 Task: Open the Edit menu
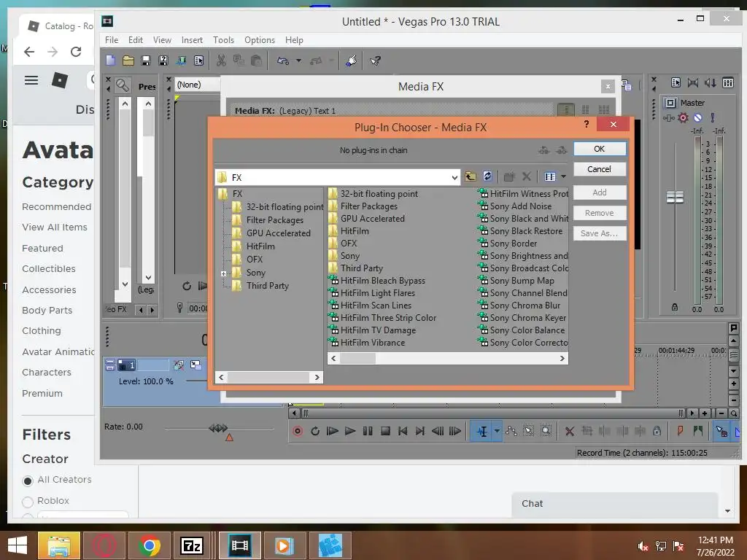tap(135, 40)
